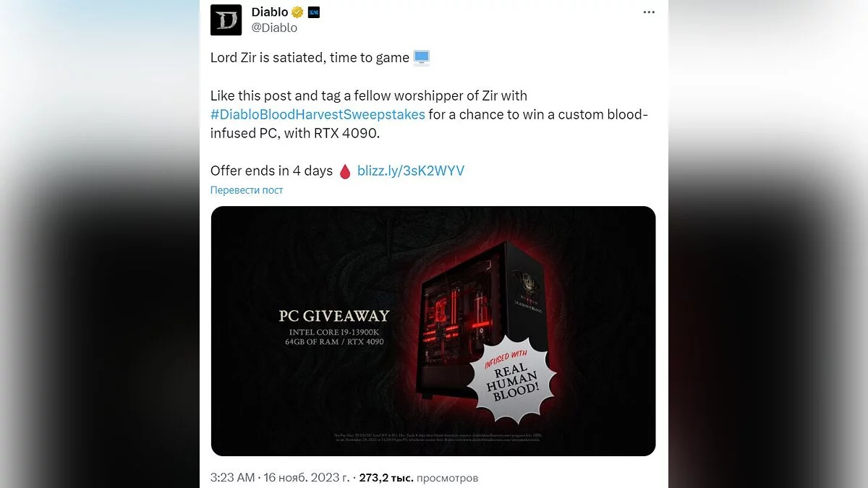This screenshot has height=488, width=868.
Task: Open the three-dot more options menu
Action: 649,12
